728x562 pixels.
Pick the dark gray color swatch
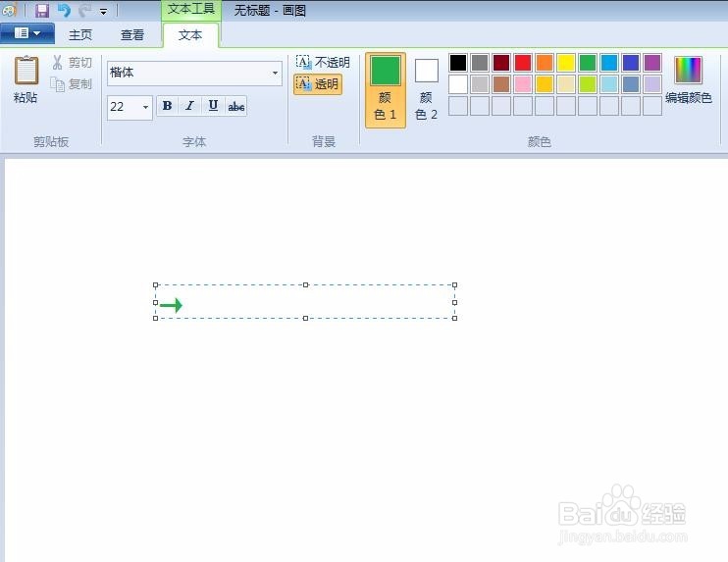tap(480, 63)
